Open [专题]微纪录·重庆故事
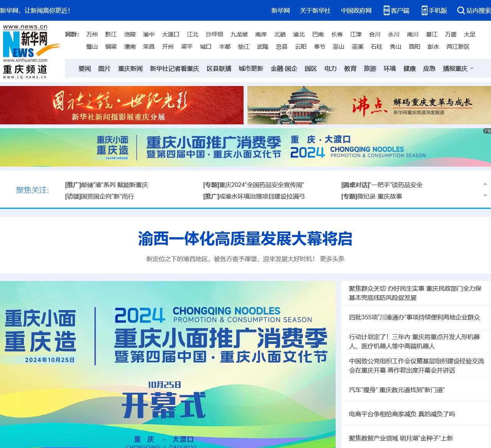491x448 pixels. (372, 197)
